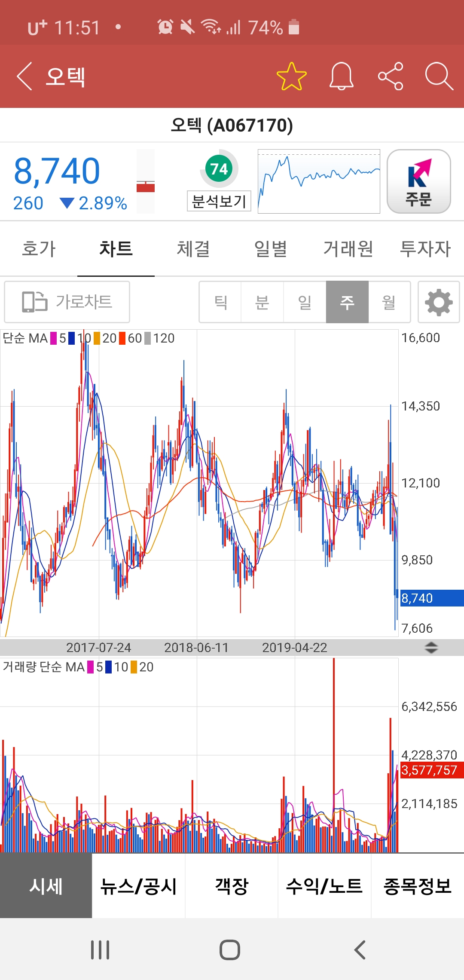Image resolution: width=464 pixels, height=980 pixels.
Task: Tap Android recent apps button
Action: [100, 950]
